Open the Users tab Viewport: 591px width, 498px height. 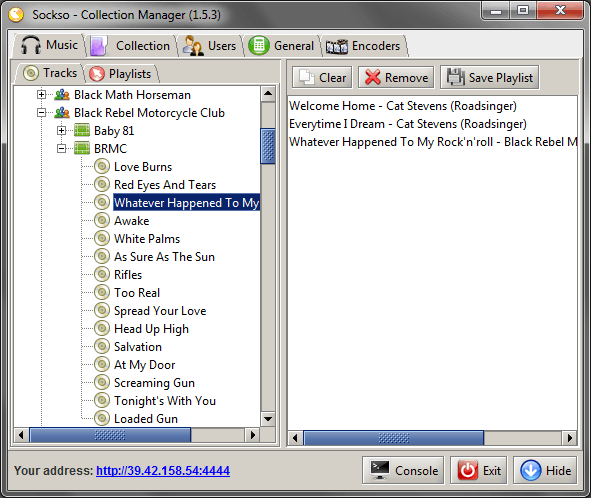point(210,46)
